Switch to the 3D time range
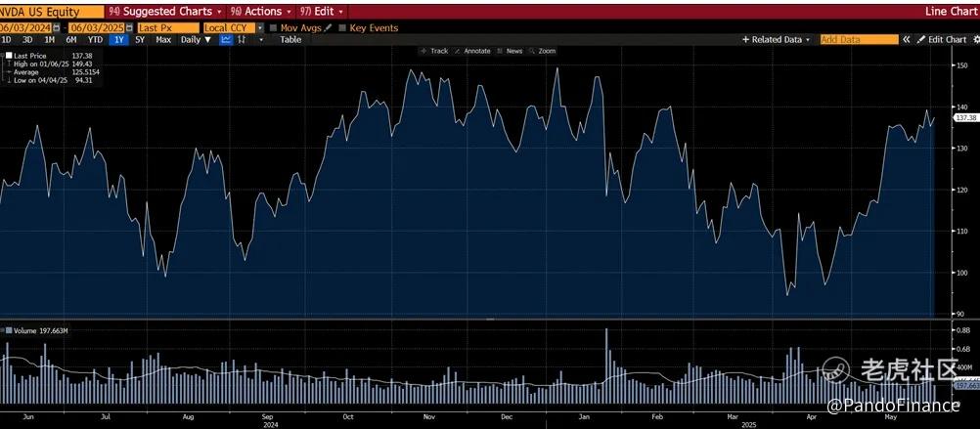Screen dimensions: 980x429 (27, 39)
